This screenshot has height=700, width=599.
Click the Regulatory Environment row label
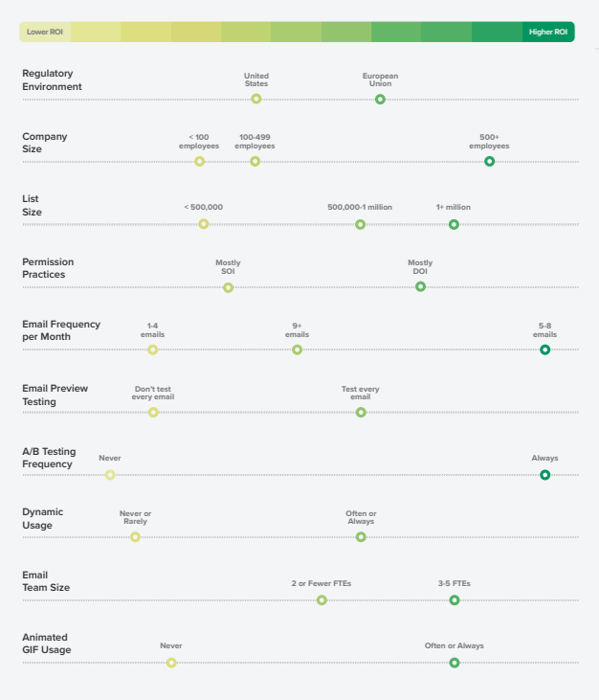point(53,80)
